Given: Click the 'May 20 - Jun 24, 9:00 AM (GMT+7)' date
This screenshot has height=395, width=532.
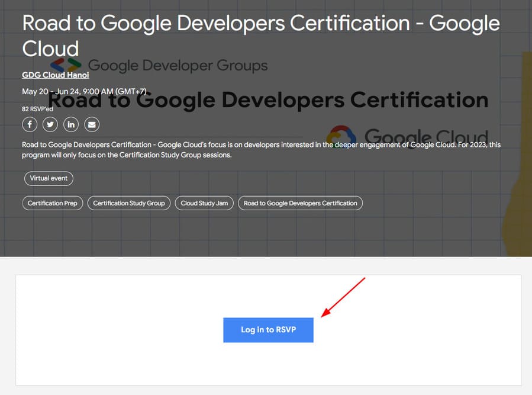Looking at the screenshot, I should tap(84, 92).
